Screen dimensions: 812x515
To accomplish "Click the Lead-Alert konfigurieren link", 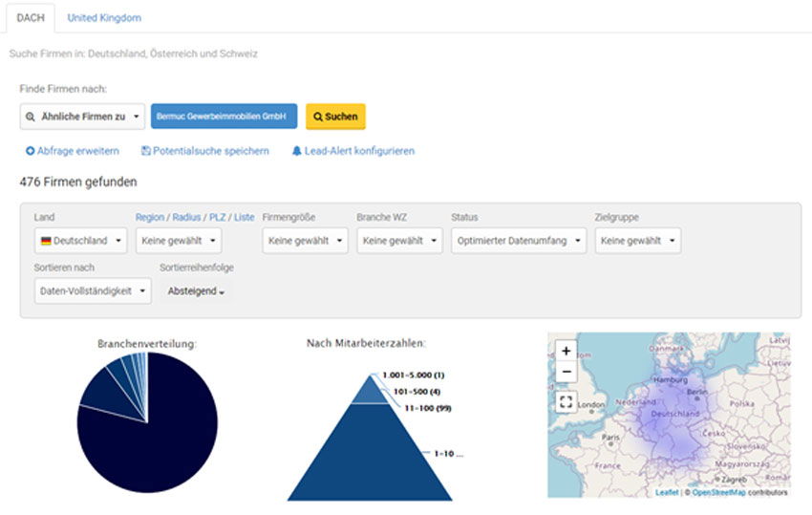I will (x=359, y=151).
